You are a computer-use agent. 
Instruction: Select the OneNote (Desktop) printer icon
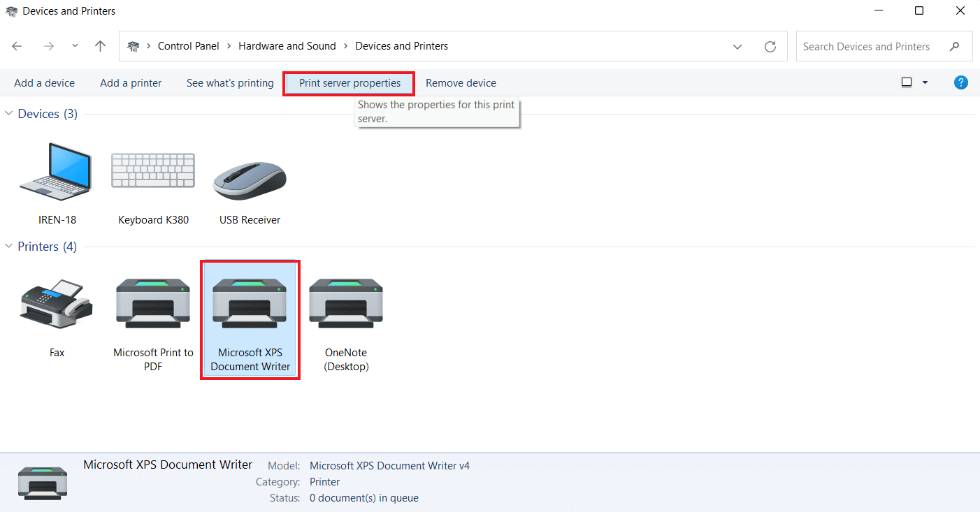tap(346, 305)
